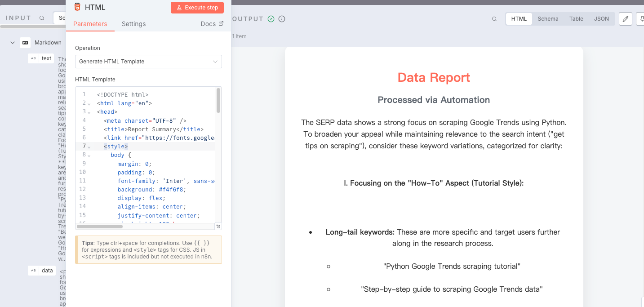Click the OUTPUT panel title

[x=248, y=19]
